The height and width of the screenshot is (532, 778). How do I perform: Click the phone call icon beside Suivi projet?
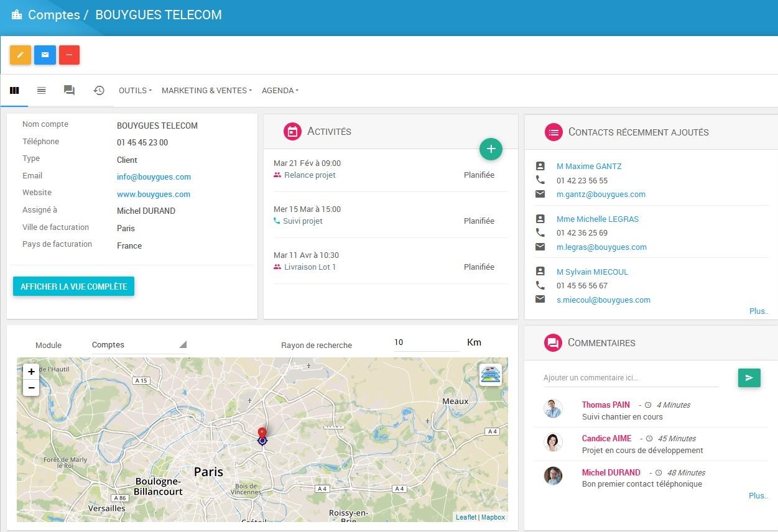[277, 221]
